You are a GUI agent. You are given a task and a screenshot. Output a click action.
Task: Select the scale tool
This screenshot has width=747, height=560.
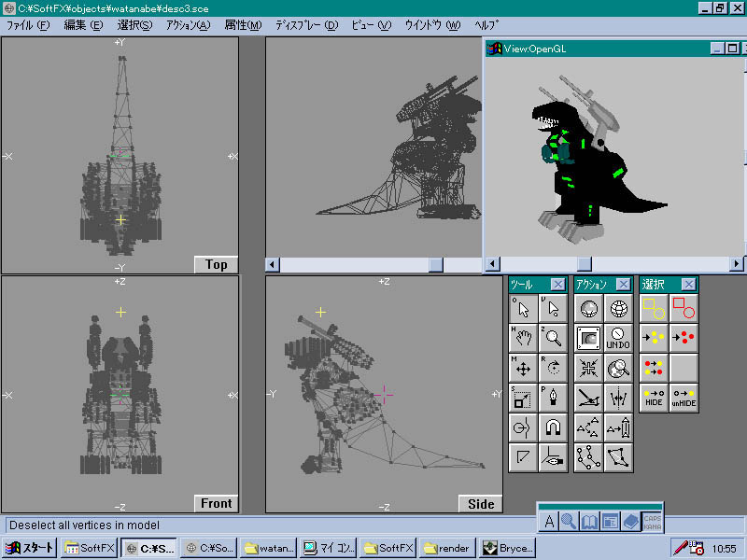[x=523, y=398]
